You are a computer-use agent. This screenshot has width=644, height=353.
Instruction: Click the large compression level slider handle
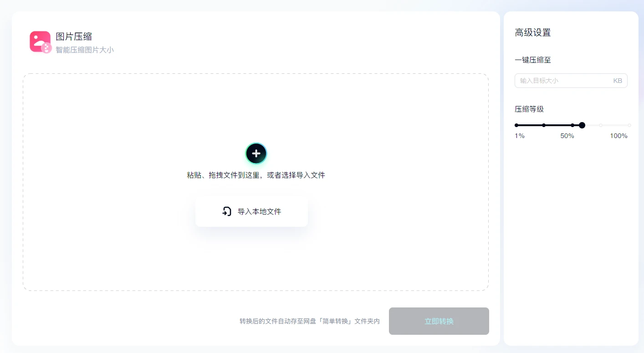(x=582, y=125)
